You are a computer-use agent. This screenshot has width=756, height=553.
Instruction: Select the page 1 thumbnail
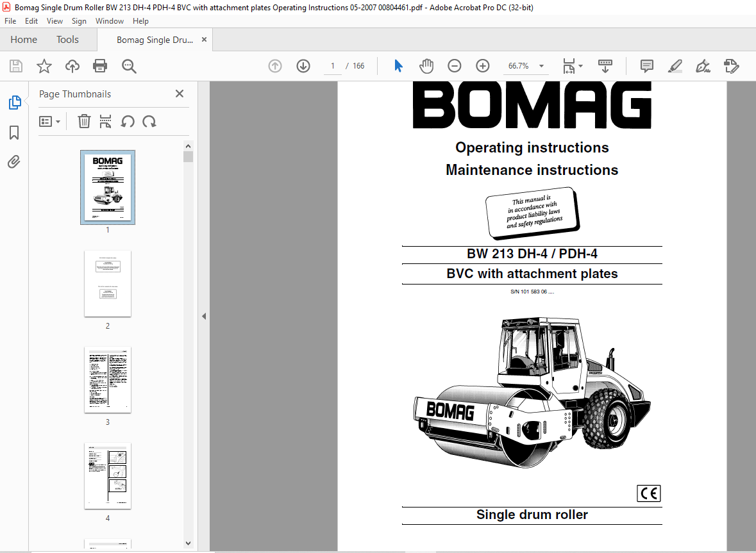pyautogui.click(x=108, y=187)
